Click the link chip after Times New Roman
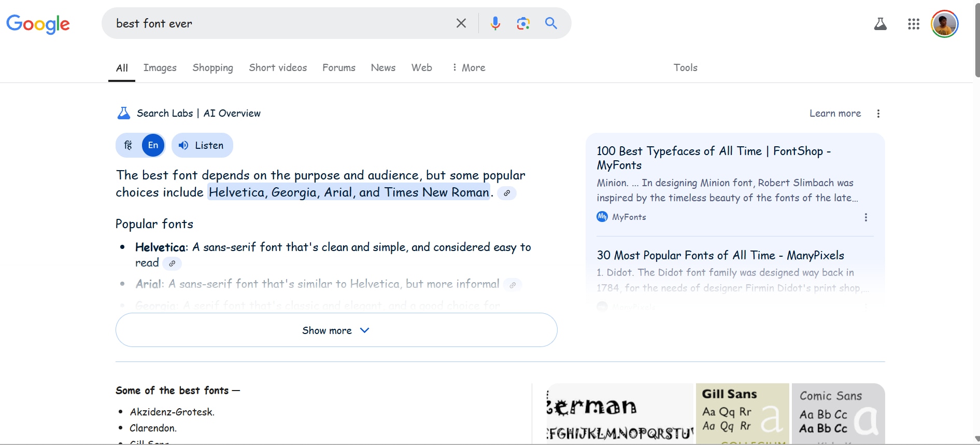 [507, 193]
